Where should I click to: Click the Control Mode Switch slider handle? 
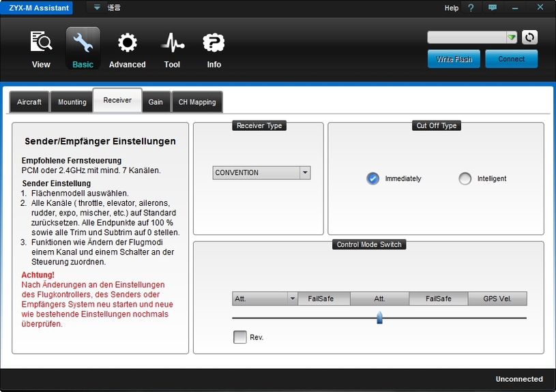(x=379, y=318)
